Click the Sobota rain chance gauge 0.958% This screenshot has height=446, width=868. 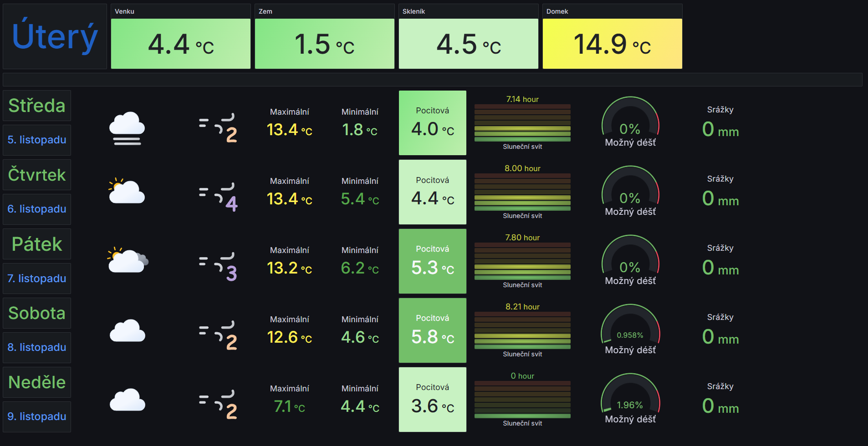630,329
